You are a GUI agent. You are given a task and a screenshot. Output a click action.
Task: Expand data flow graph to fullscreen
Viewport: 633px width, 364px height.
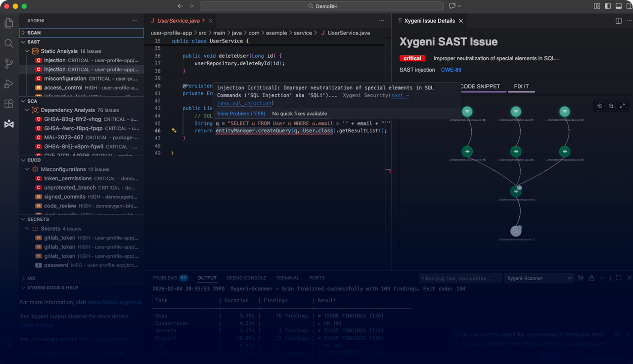pyautogui.click(x=623, y=106)
